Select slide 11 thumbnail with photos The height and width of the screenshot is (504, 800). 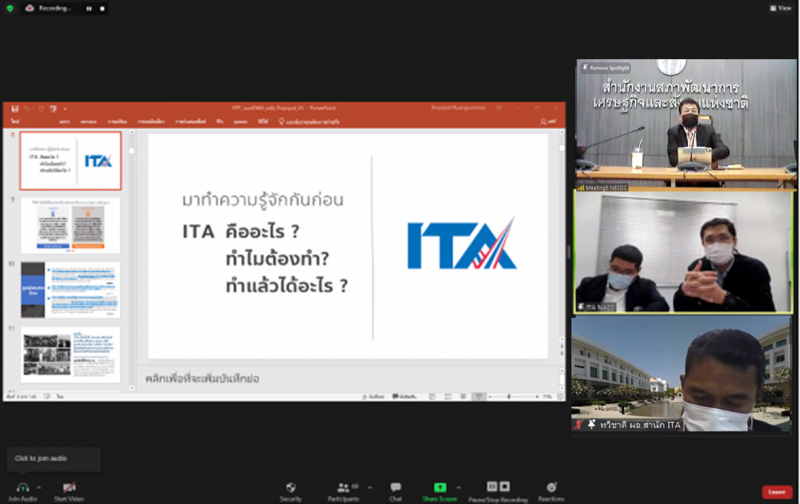click(x=70, y=355)
